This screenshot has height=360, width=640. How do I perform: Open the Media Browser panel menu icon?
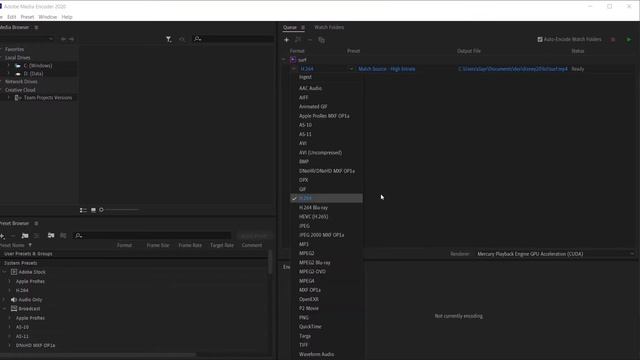pyautogui.click(x=36, y=27)
